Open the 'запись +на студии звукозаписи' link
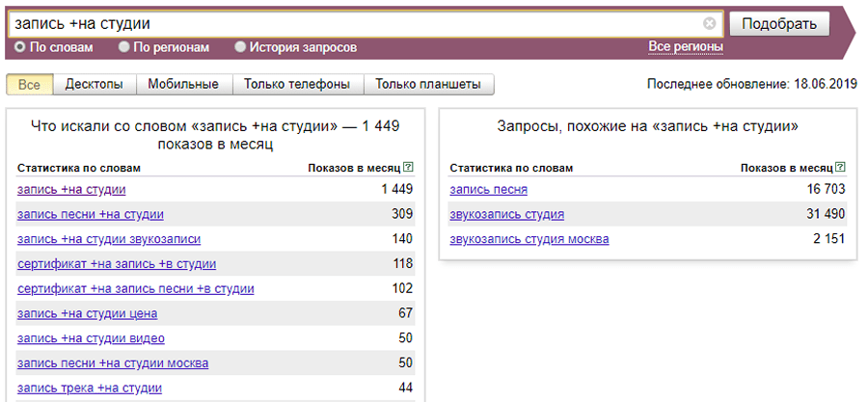The image size is (868, 402). [109, 239]
